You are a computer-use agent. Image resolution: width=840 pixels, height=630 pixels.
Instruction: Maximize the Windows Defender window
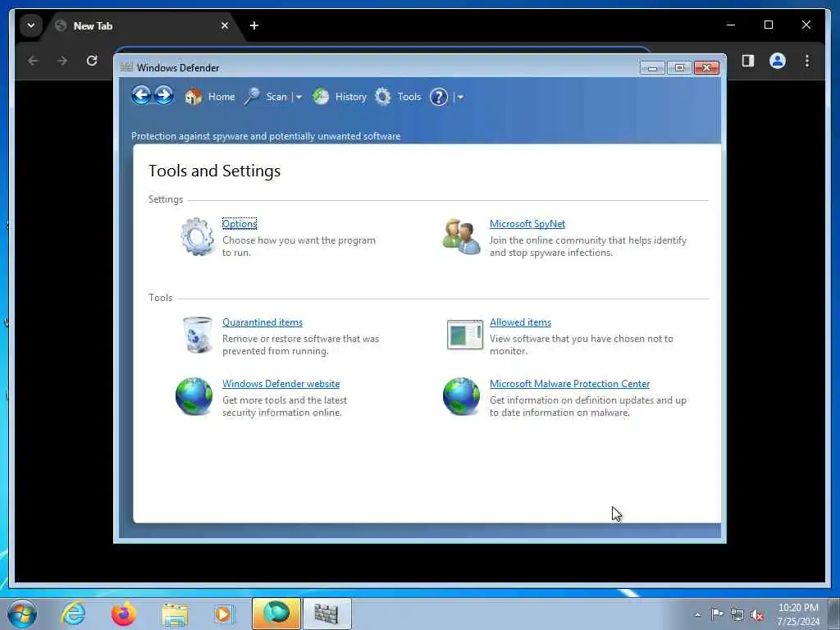pyautogui.click(x=679, y=67)
